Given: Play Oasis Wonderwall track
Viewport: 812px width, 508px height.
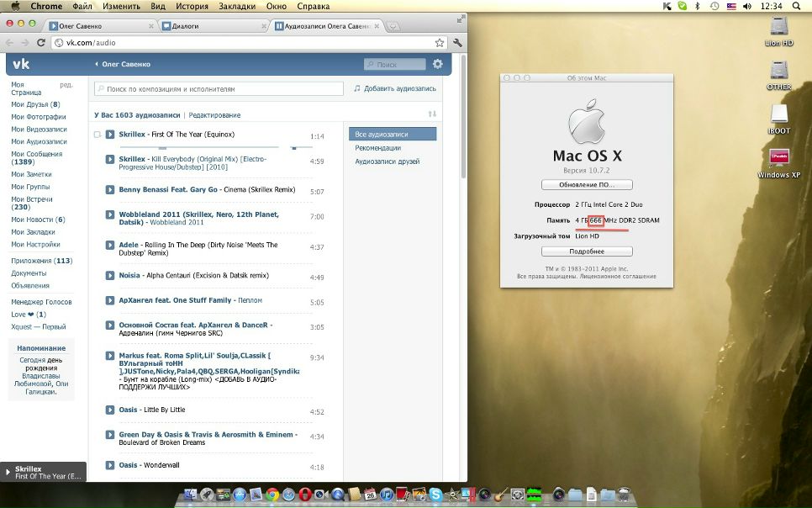Looking at the screenshot, I should click(x=110, y=465).
